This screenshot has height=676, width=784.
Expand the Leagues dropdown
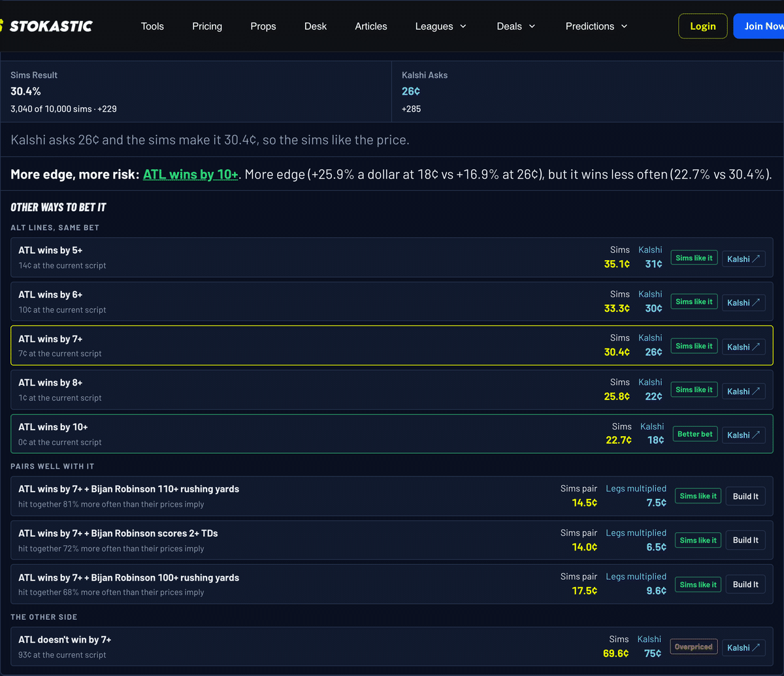(x=441, y=26)
